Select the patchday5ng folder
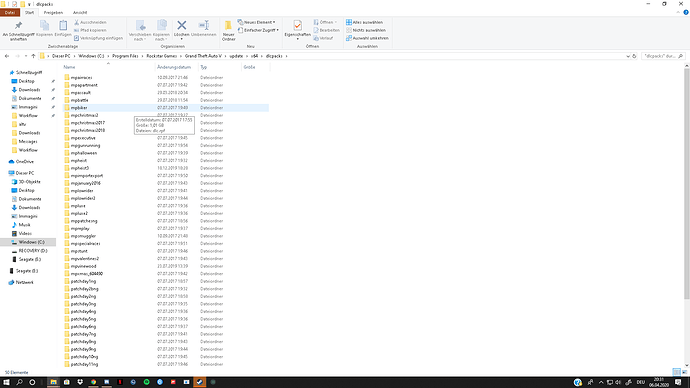The image size is (690, 388). 83,319
